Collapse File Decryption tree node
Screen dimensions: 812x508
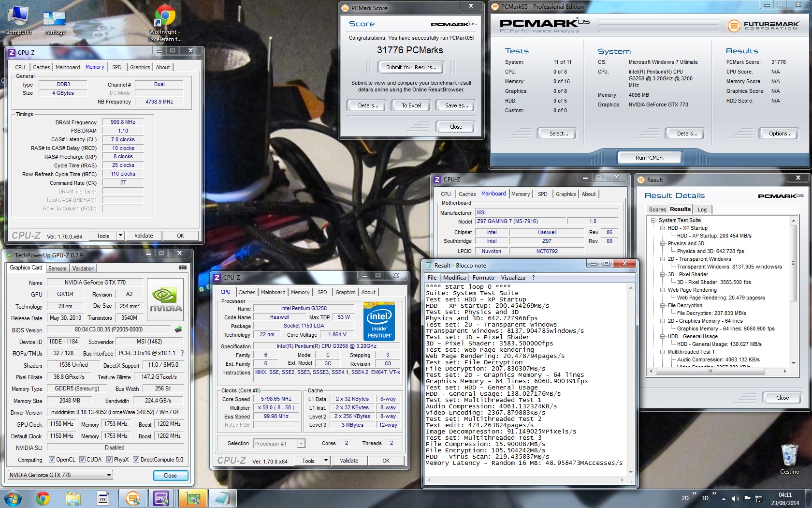662,305
